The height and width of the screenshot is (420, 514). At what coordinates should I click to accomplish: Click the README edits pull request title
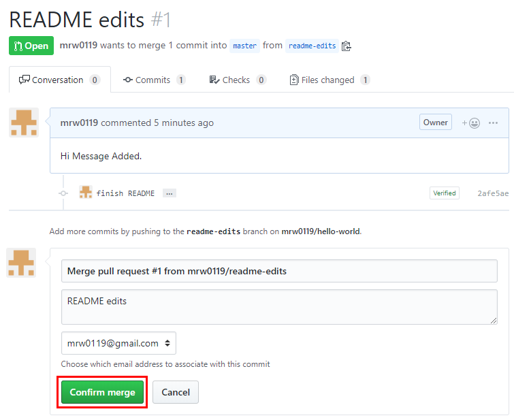(77, 20)
